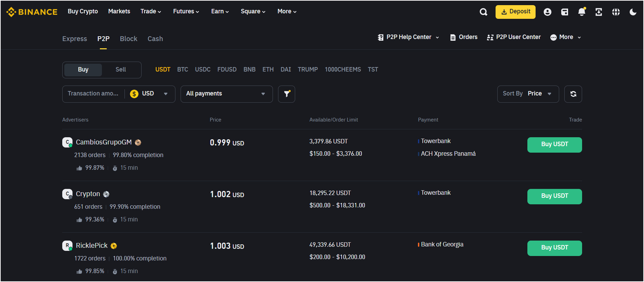
Task: Click the yellow Deposit button
Action: (x=515, y=12)
